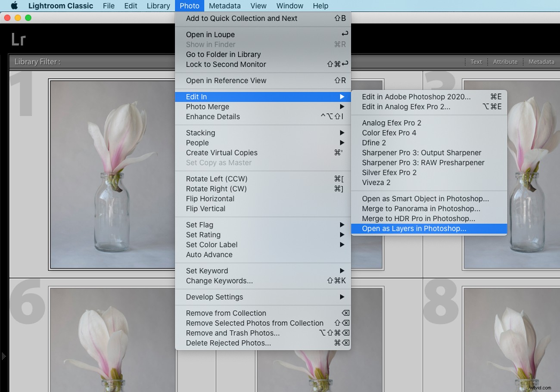
Task: Choose "Rotate Left (CCW)"
Action: pos(216,179)
